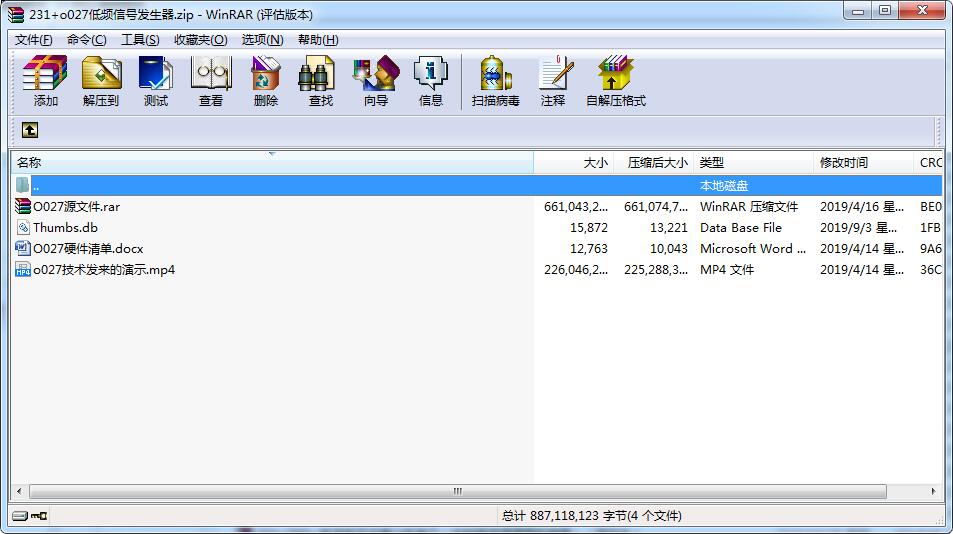Click the key password icon in status bar
Image resolution: width=953 pixels, height=534 pixels.
pos(40,516)
